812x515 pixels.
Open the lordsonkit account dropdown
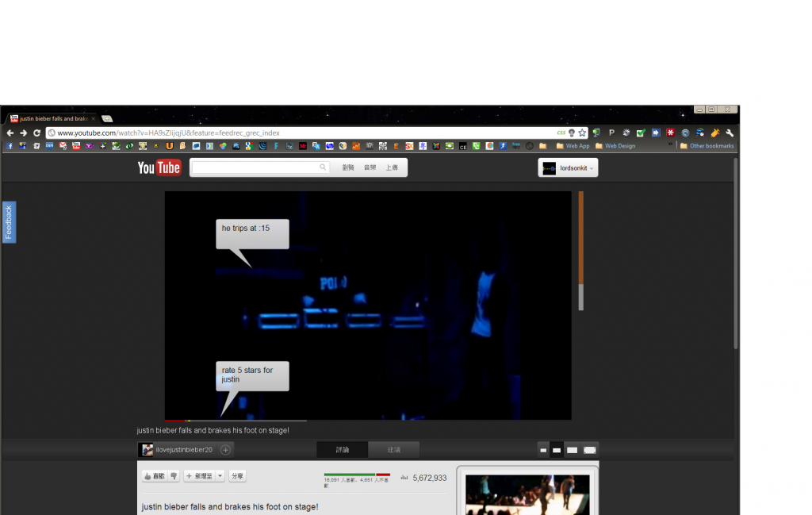pyautogui.click(x=568, y=168)
